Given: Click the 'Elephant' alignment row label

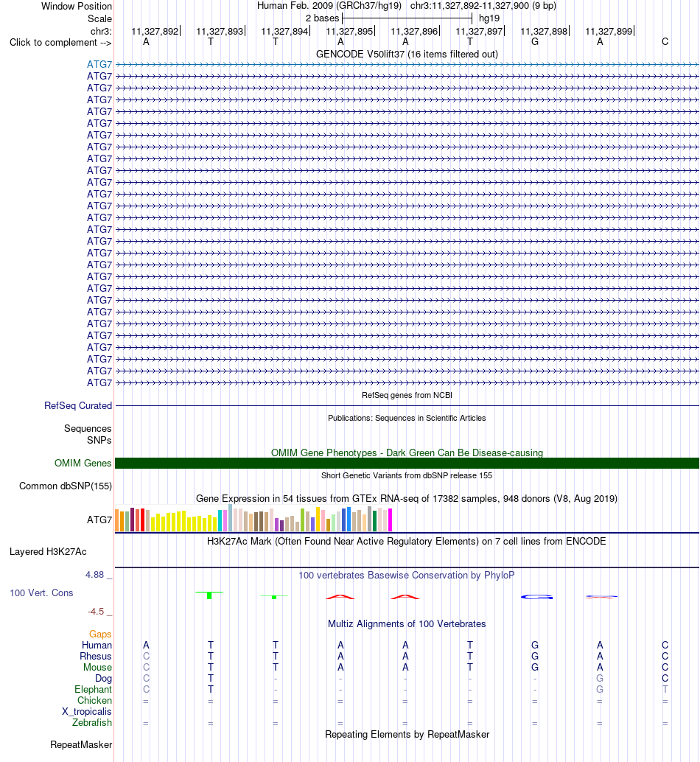Looking at the screenshot, I should tap(94, 689).
